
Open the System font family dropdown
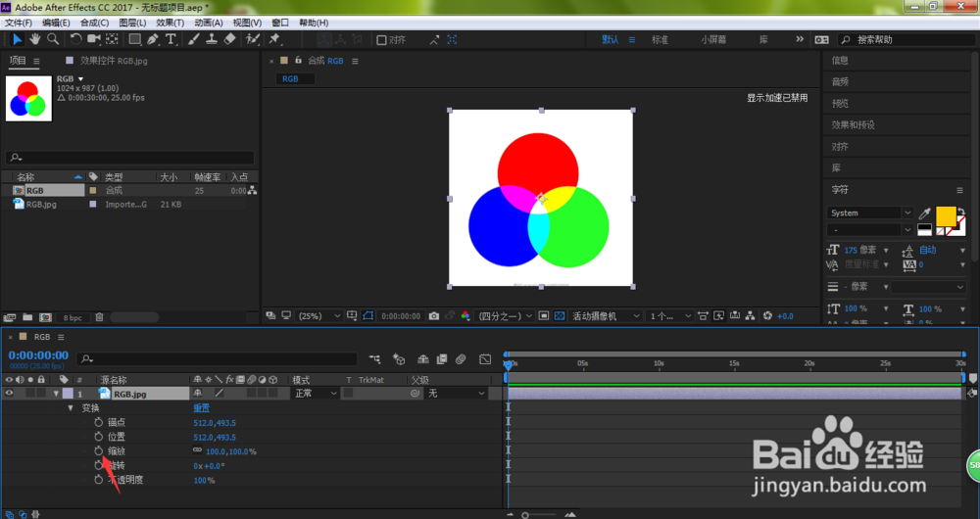click(x=870, y=212)
